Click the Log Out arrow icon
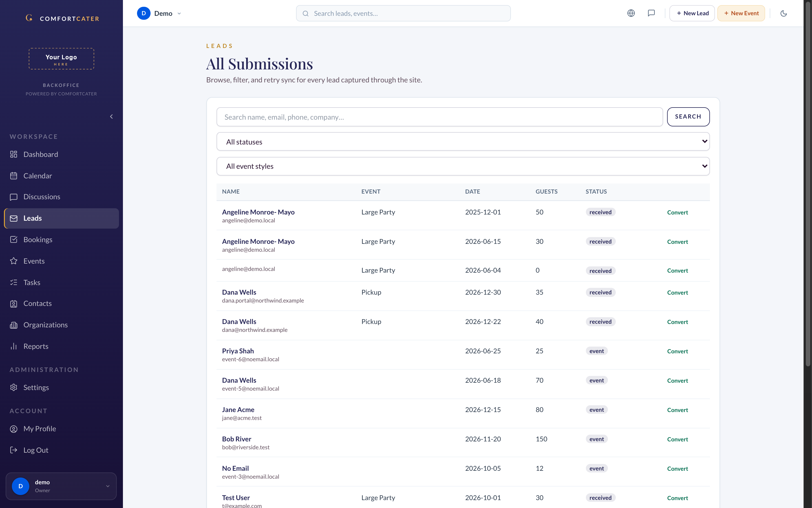The width and height of the screenshot is (812, 508). click(x=14, y=450)
